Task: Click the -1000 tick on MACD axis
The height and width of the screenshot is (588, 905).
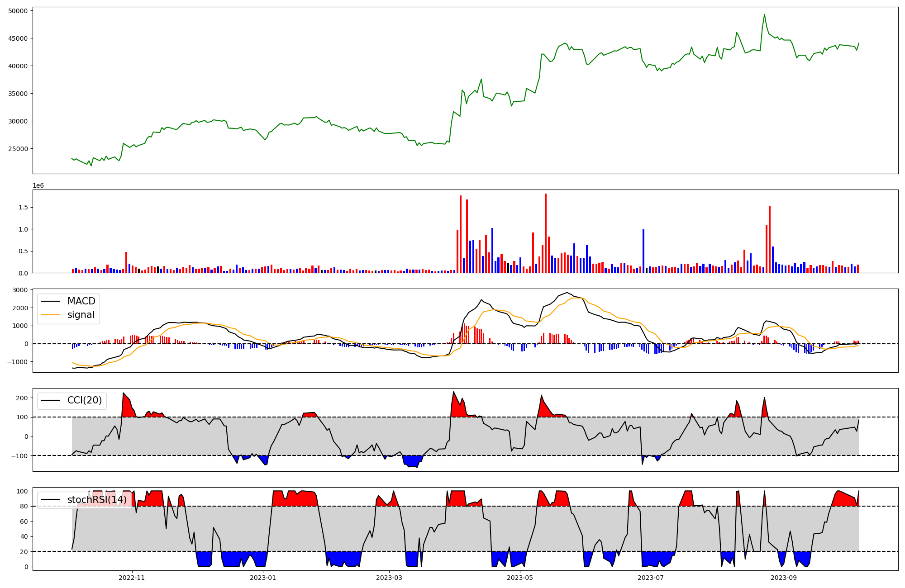Action: tap(18, 362)
